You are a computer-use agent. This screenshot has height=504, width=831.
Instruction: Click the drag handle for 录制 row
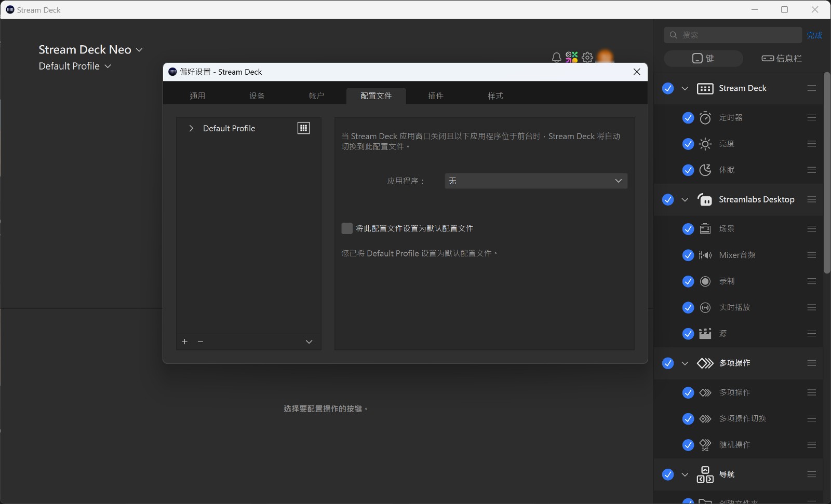[812, 281]
